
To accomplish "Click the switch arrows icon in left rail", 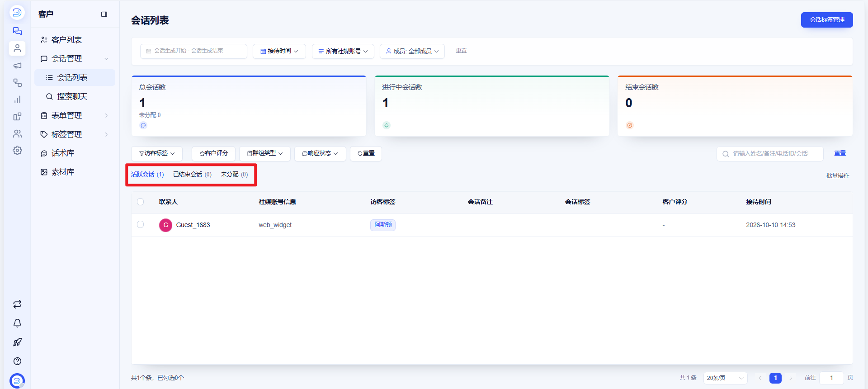I will pos(17,304).
